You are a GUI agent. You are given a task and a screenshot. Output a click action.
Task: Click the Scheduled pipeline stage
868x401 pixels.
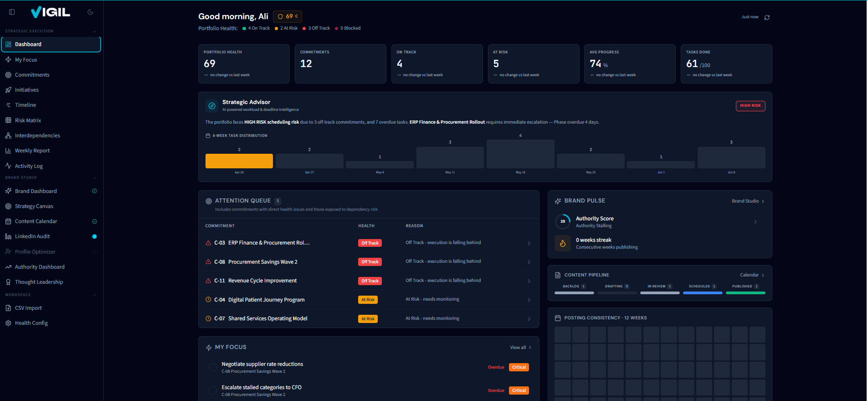click(x=703, y=289)
